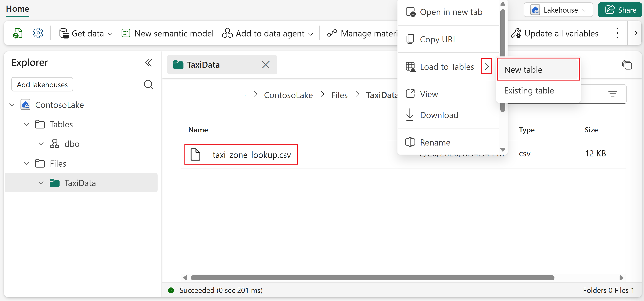Screen dimensions: 644x301
Task: Select ContosoLake lakehouse in Explorer
Action: tap(59, 105)
